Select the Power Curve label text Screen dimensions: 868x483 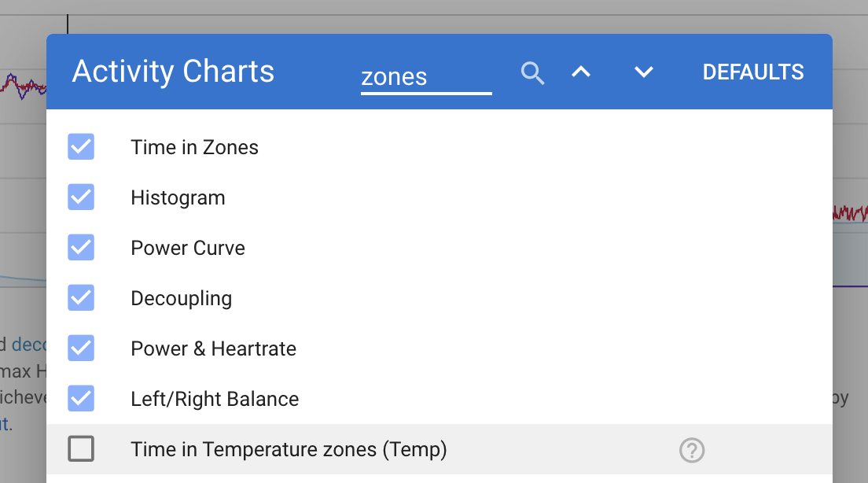(188, 248)
